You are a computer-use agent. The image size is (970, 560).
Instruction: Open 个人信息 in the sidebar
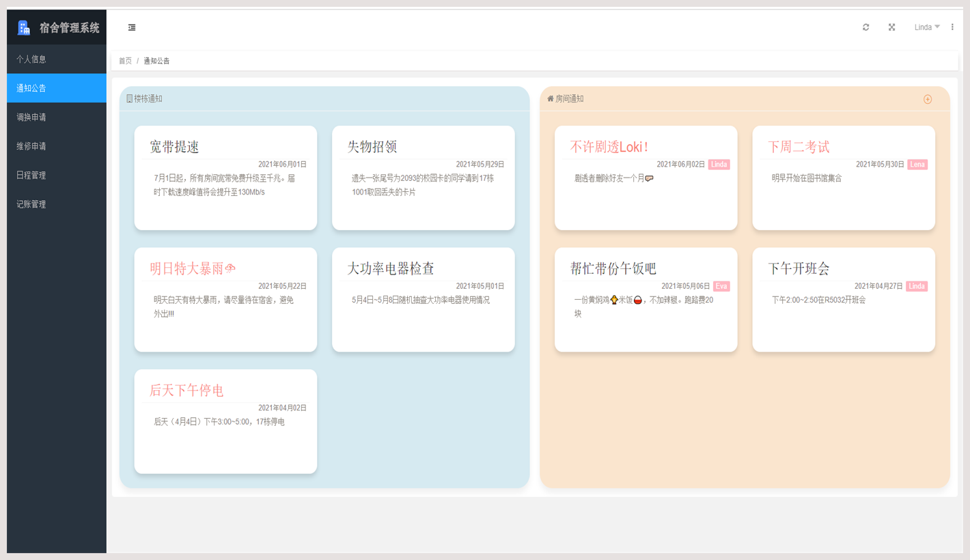31,59
